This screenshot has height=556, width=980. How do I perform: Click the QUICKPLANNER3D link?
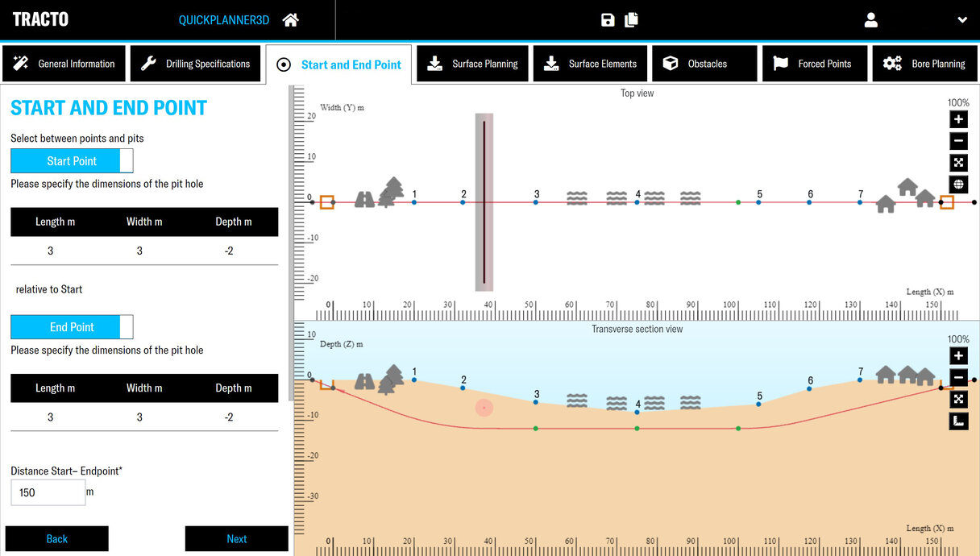tap(224, 20)
